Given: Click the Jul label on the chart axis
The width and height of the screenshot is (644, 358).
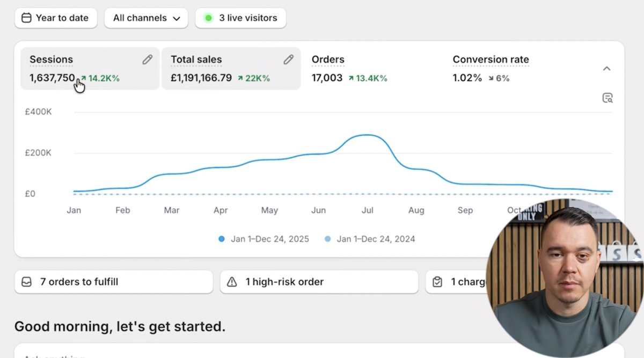Looking at the screenshot, I should click(367, 210).
